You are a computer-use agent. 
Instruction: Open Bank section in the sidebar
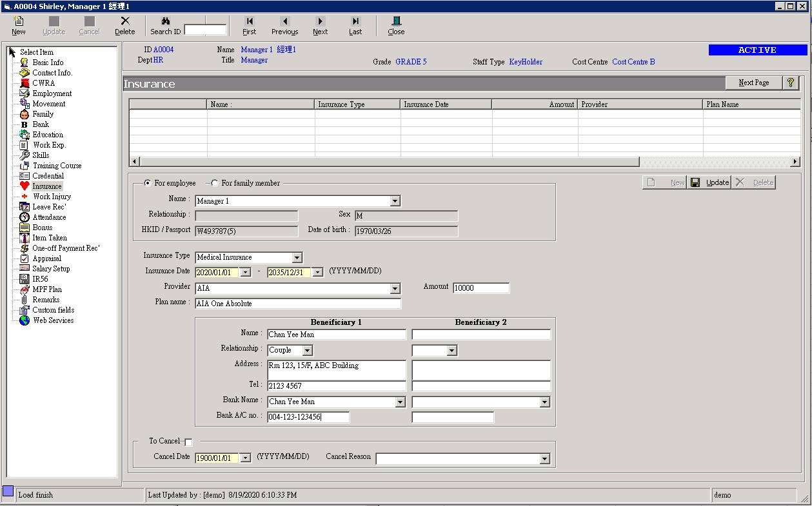pos(41,124)
